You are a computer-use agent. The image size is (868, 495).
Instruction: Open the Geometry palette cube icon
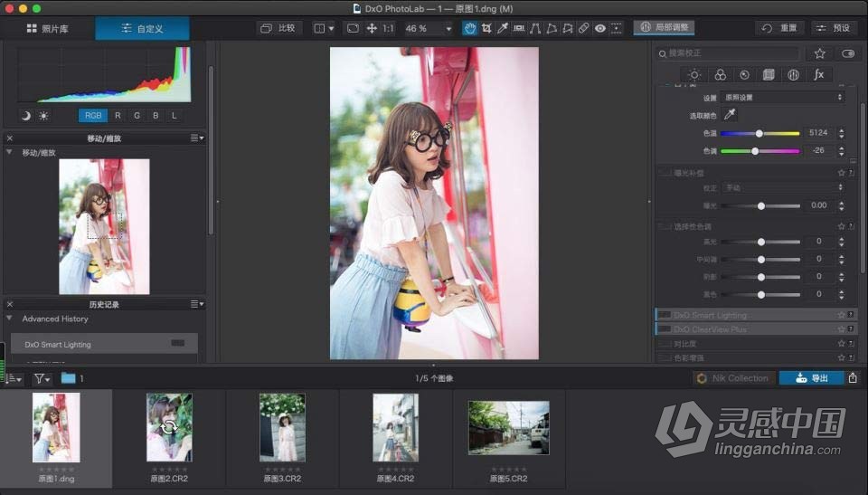[x=769, y=75]
